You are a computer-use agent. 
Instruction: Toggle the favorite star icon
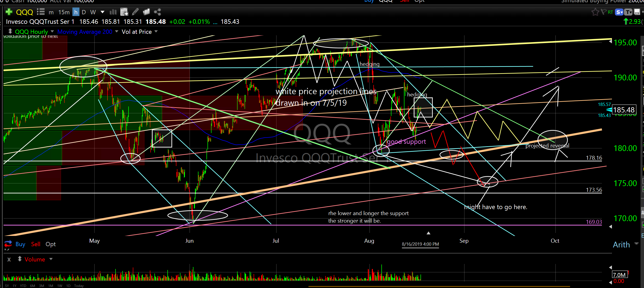(595, 12)
